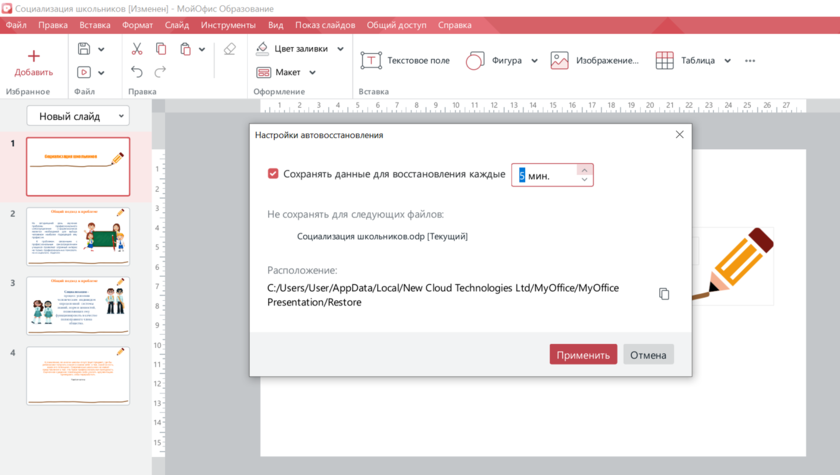Click the Undo arrow icon
Image resolution: width=840 pixels, height=475 pixels.
137,72
